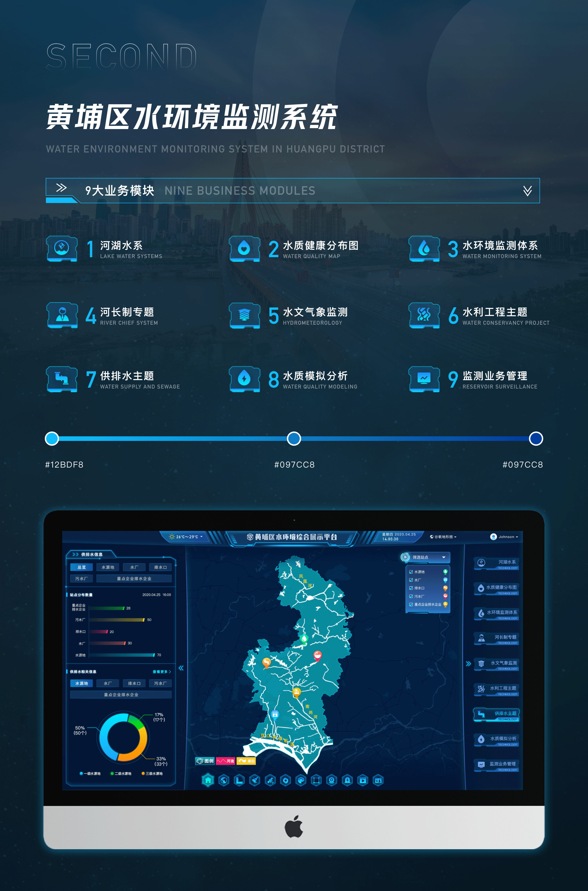
Task: Click the green 17% segment of the donut chart
Action: click(x=136, y=722)
